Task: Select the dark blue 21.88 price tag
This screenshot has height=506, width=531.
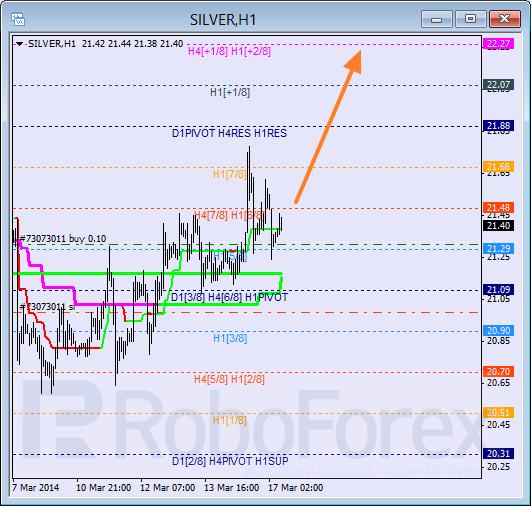Action: point(498,126)
